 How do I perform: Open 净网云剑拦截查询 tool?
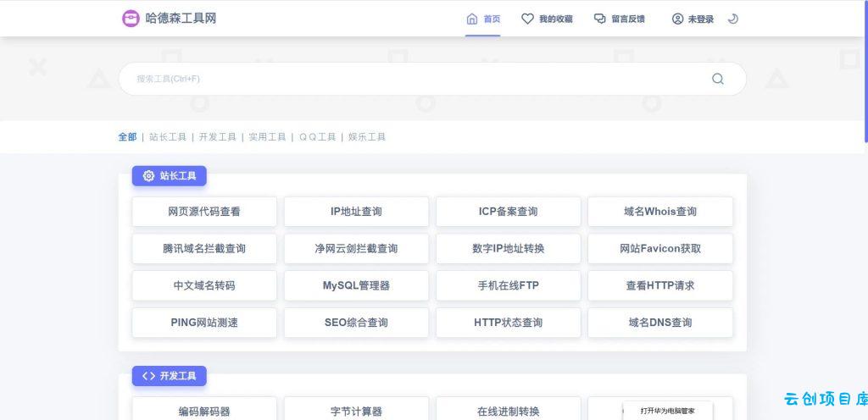357,249
